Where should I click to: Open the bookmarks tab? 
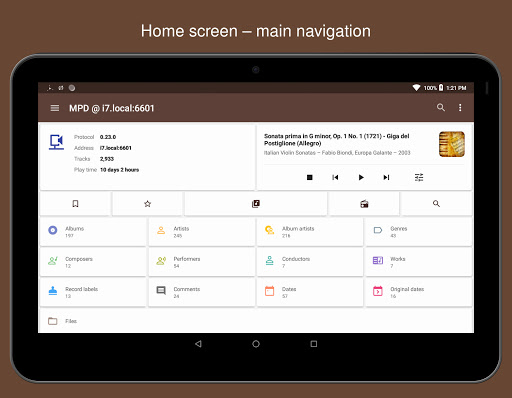click(75, 204)
